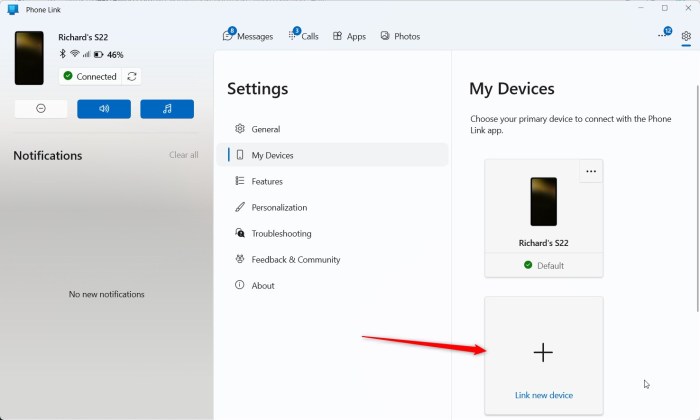Image resolution: width=700 pixels, height=420 pixels.
Task: Click the plus icon to add device
Action: [543, 353]
